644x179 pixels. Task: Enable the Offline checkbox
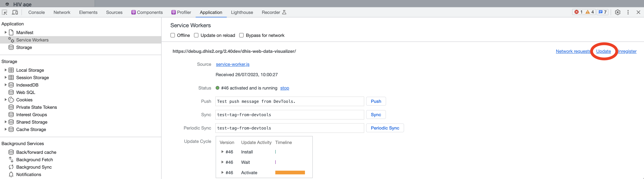(x=173, y=35)
